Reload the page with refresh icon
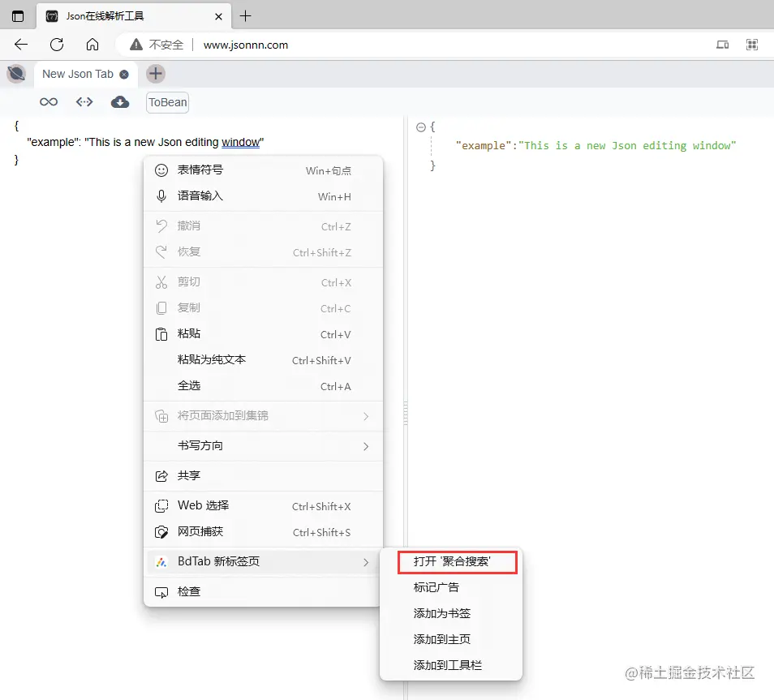This screenshot has height=700, width=774. pyautogui.click(x=57, y=45)
